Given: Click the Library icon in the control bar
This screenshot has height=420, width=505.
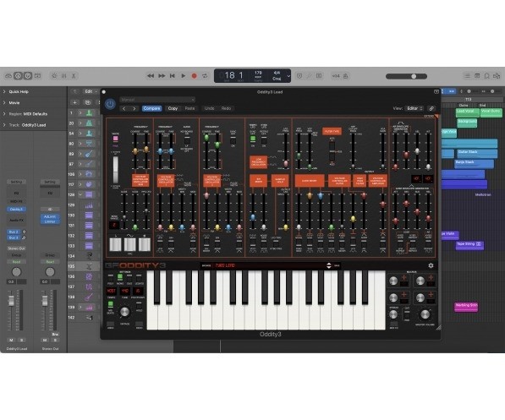Looking at the screenshot, I should (8, 76).
